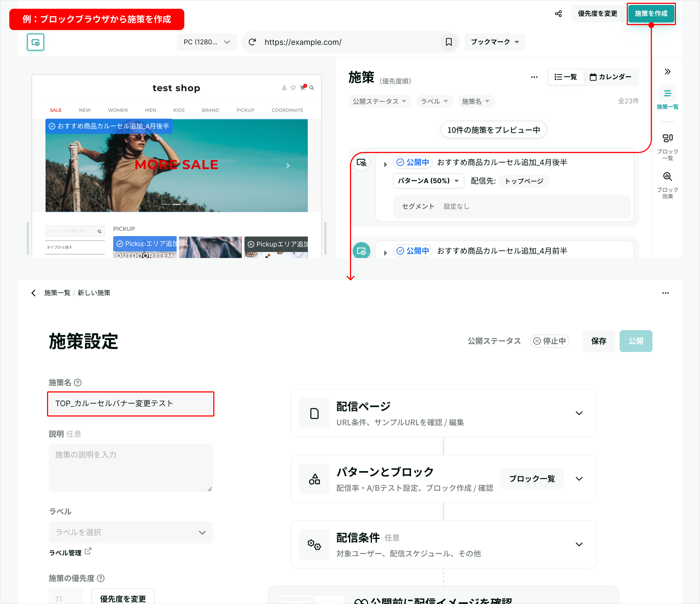The width and height of the screenshot is (700, 604).
Task: Click the block browser preview icon
Action: pyautogui.click(x=36, y=42)
